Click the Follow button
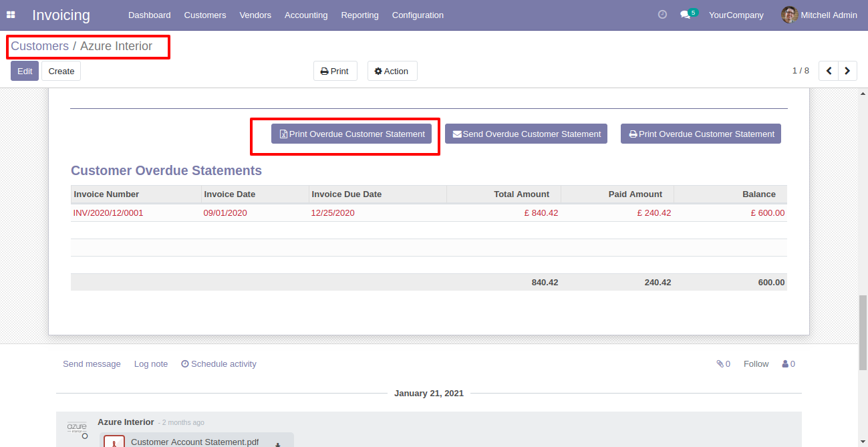 pyautogui.click(x=756, y=364)
